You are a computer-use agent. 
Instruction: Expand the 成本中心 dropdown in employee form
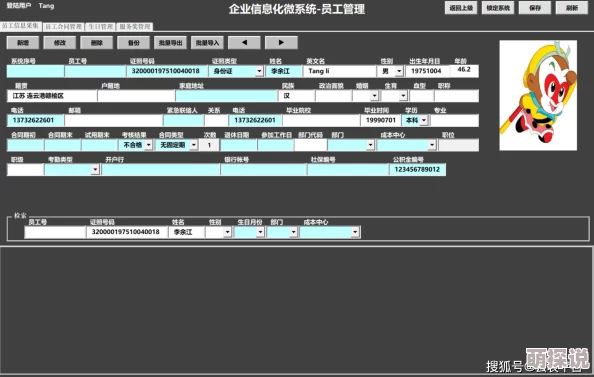point(432,145)
